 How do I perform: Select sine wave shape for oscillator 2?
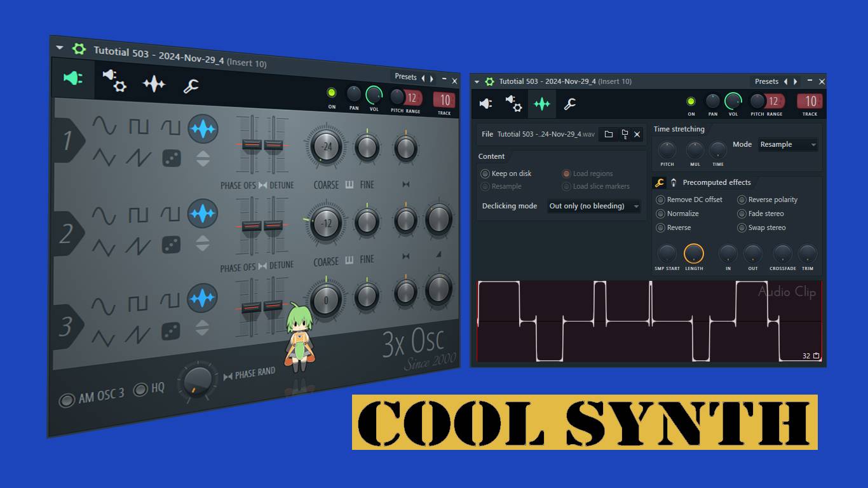pyautogui.click(x=104, y=215)
